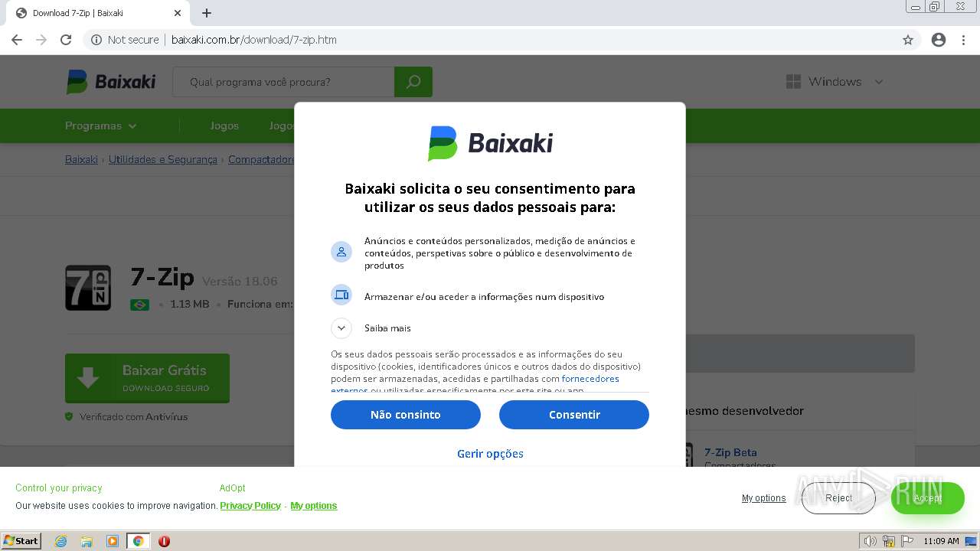Open the Jogos menu item

[x=224, y=126]
